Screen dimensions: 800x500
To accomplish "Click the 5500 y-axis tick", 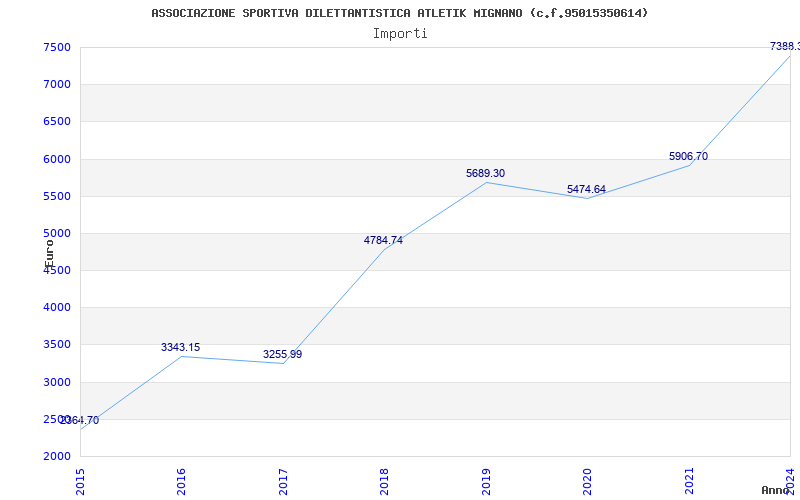I will click(57, 196).
